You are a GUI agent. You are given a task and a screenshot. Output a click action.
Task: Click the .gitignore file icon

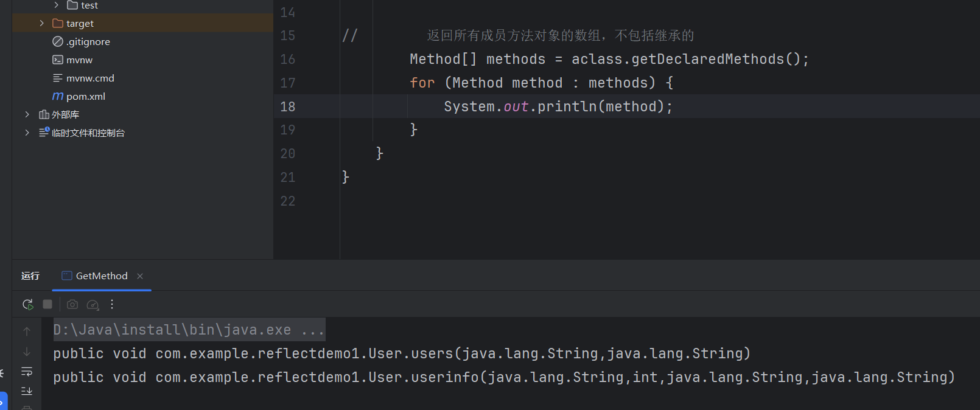58,41
